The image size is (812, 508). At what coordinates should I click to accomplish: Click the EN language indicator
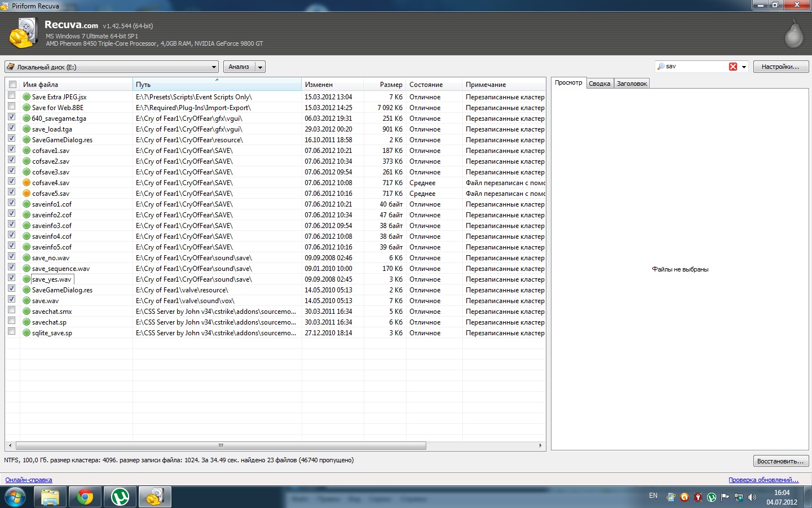pos(653,496)
